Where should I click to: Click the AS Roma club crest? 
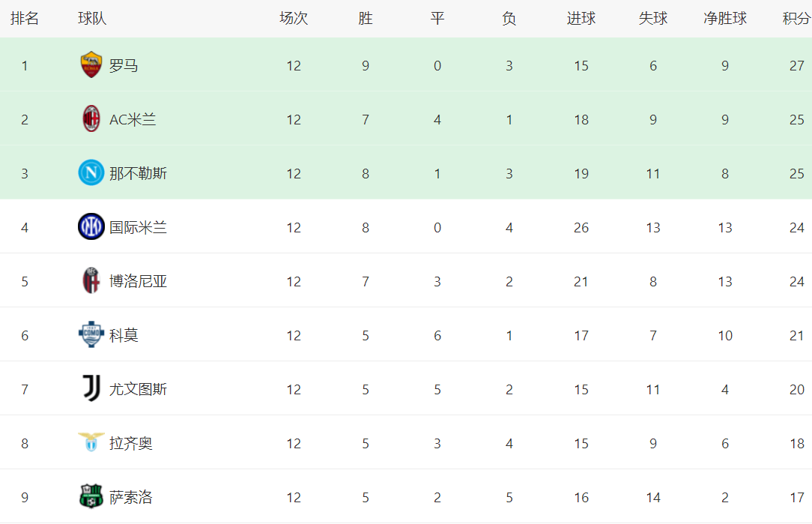pyautogui.click(x=91, y=65)
